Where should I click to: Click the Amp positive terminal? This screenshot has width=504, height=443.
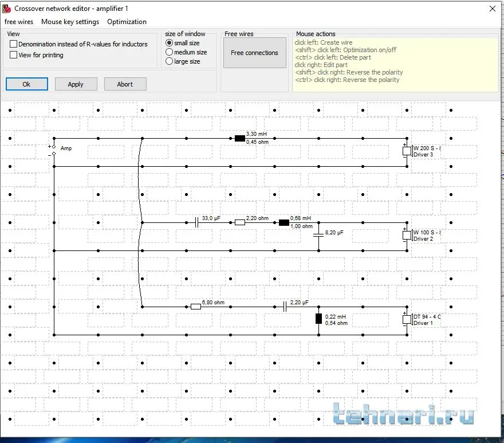pos(54,147)
